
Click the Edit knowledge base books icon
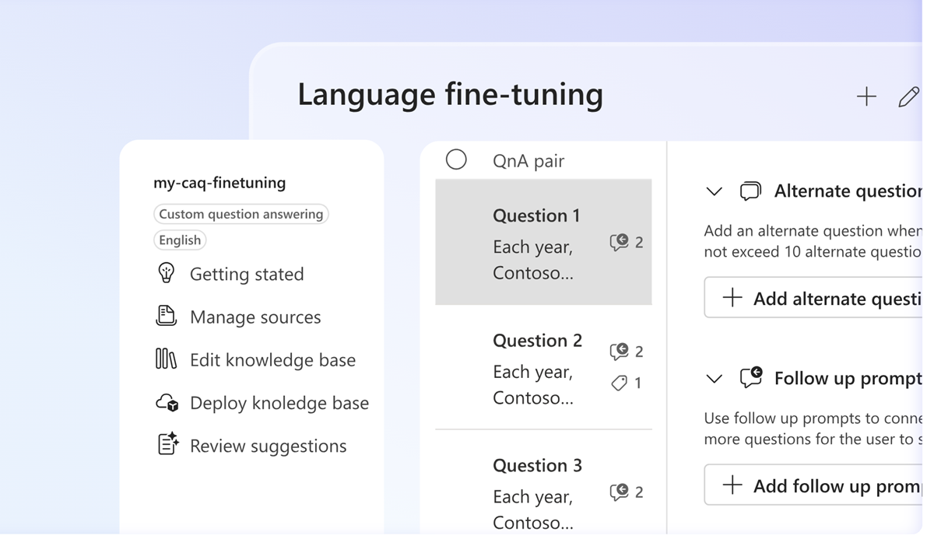[166, 359]
